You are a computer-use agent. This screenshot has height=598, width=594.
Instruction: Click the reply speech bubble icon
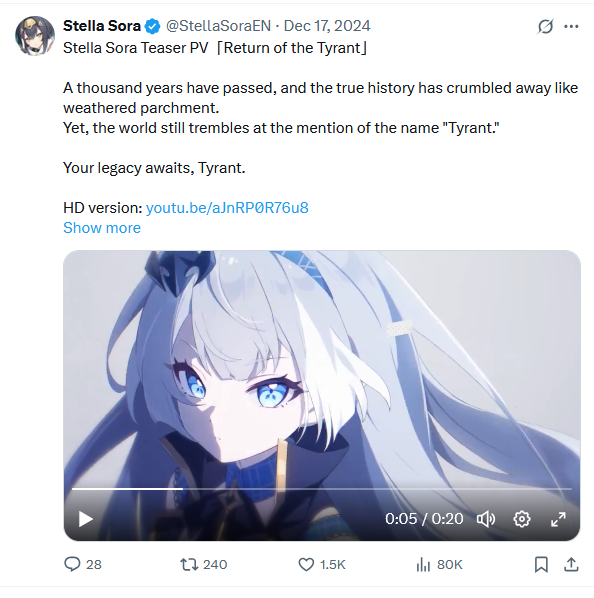(x=72, y=564)
